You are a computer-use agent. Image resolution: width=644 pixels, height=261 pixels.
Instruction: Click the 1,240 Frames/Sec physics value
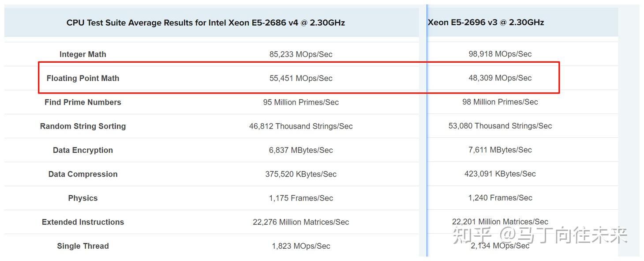pyautogui.click(x=500, y=198)
